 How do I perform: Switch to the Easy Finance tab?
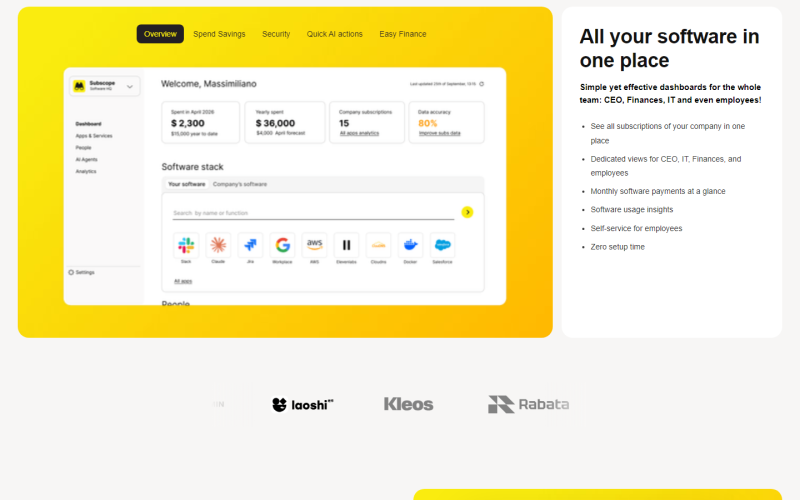coord(403,34)
